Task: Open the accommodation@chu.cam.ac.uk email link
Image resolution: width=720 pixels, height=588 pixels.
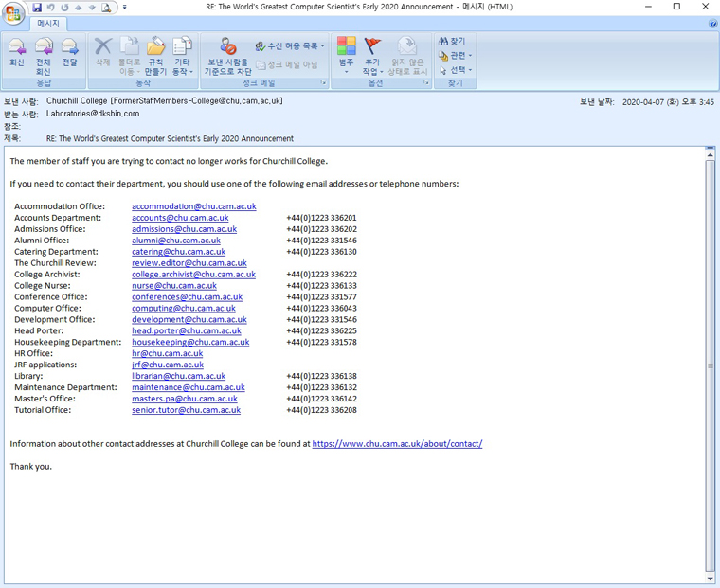Action: (193, 206)
